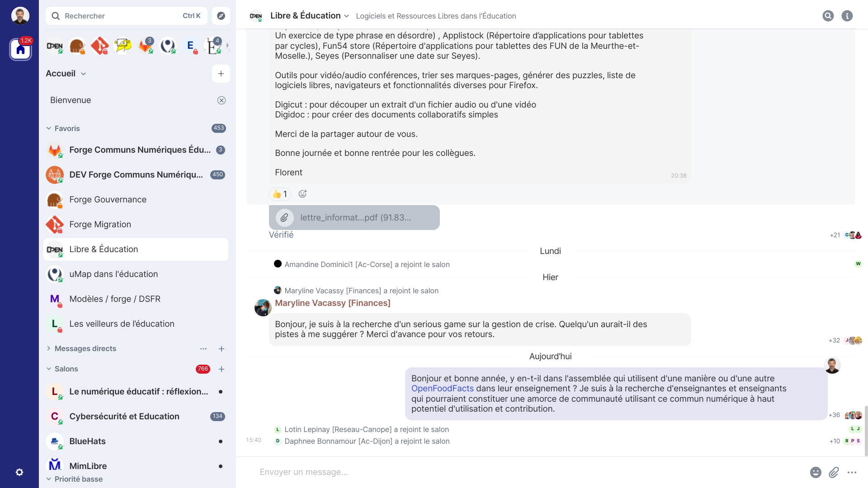Image resolution: width=868 pixels, height=488 pixels.
Task: Click the explore rooms compass icon
Action: click(221, 16)
